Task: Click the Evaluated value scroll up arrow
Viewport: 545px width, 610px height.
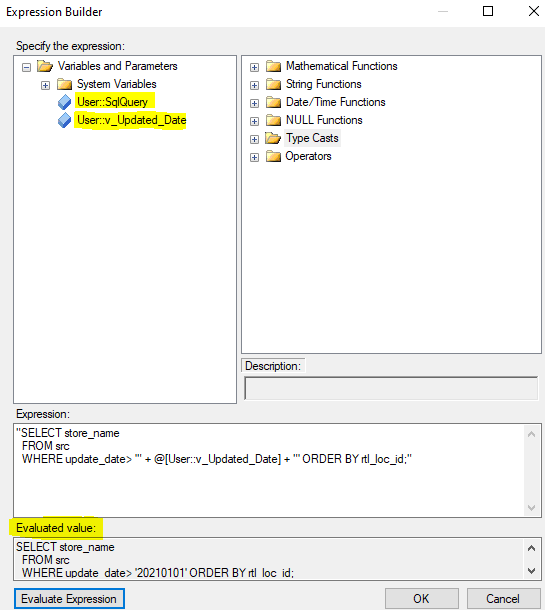Action: [532, 548]
